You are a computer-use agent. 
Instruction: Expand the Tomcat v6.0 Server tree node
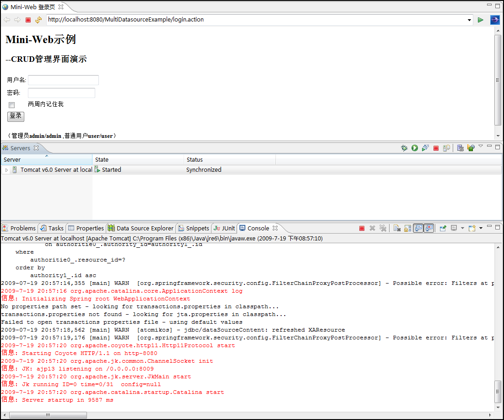pos(6,170)
